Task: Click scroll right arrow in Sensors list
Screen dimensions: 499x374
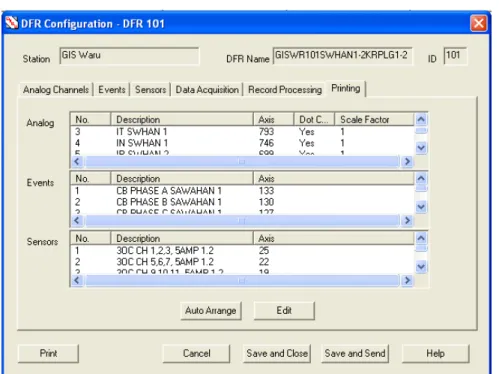Action: (x=407, y=280)
